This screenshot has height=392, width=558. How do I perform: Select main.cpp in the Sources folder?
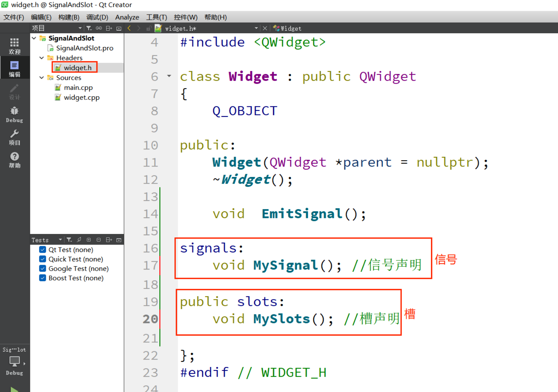(78, 87)
